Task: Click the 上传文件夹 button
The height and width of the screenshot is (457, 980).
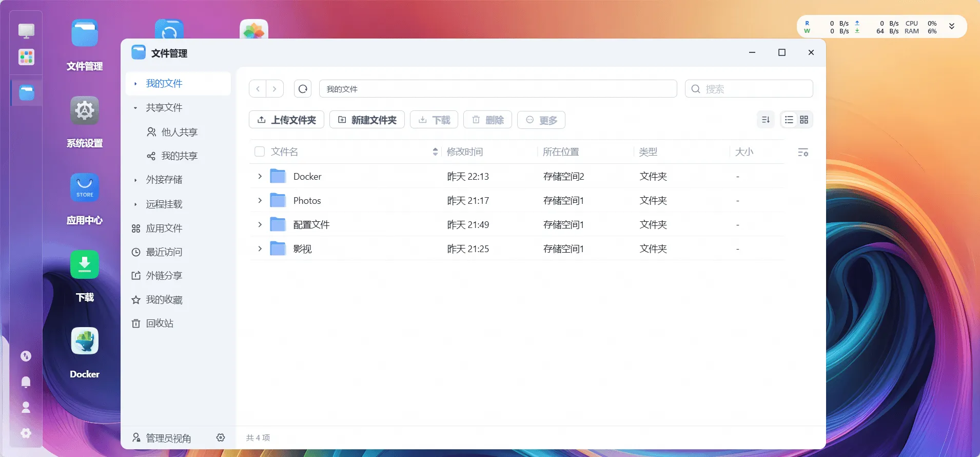Action: 286,120
